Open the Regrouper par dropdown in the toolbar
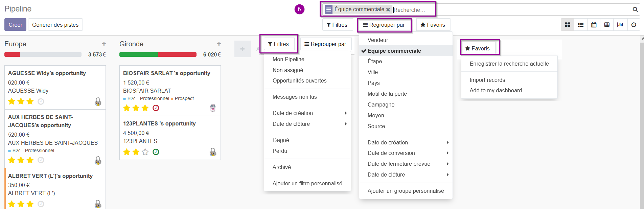 384,25
